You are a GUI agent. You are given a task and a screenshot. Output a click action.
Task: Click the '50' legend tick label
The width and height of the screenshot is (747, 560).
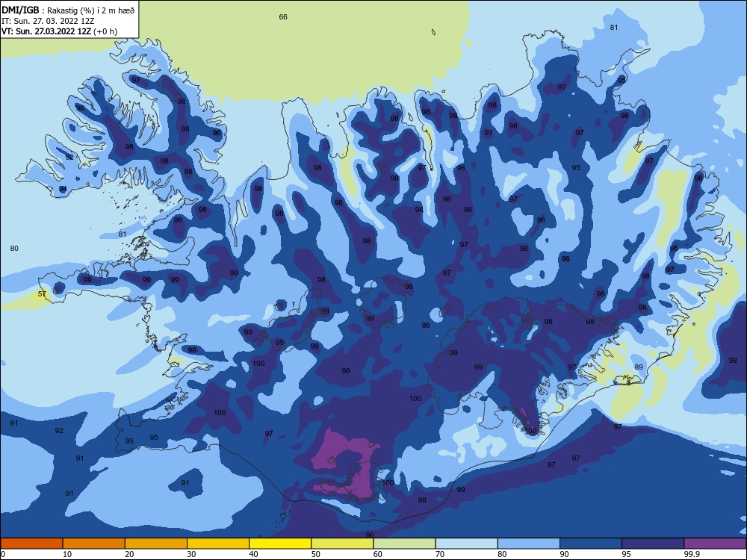315,554
